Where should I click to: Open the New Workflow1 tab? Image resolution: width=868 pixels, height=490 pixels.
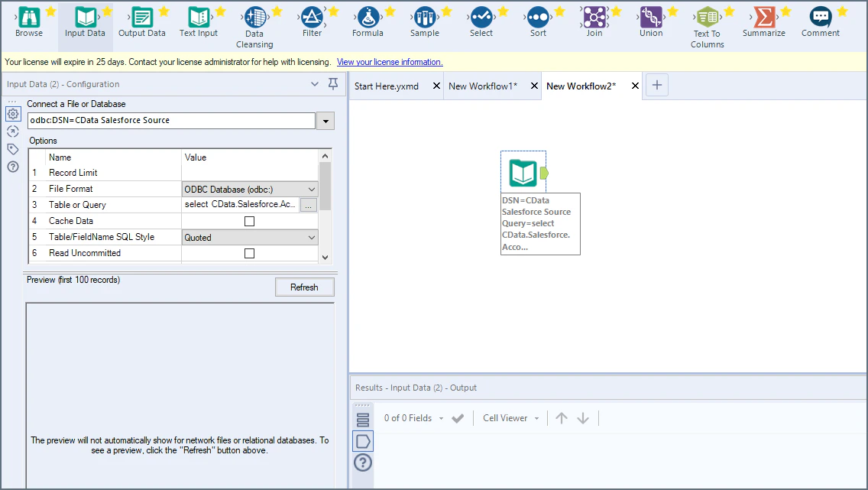click(x=484, y=86)
